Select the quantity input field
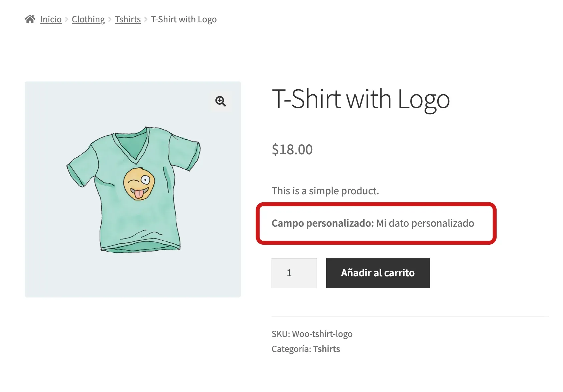 (x=294, y=273)
